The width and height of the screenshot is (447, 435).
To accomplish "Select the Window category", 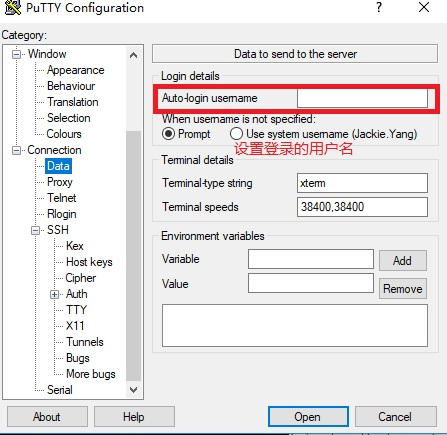I will (47, 54).
